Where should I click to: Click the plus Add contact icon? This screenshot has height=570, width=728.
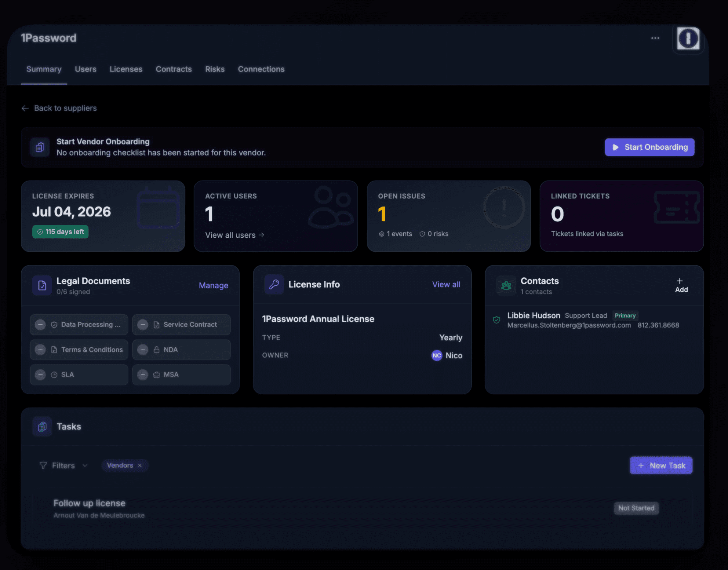point(680,281)
